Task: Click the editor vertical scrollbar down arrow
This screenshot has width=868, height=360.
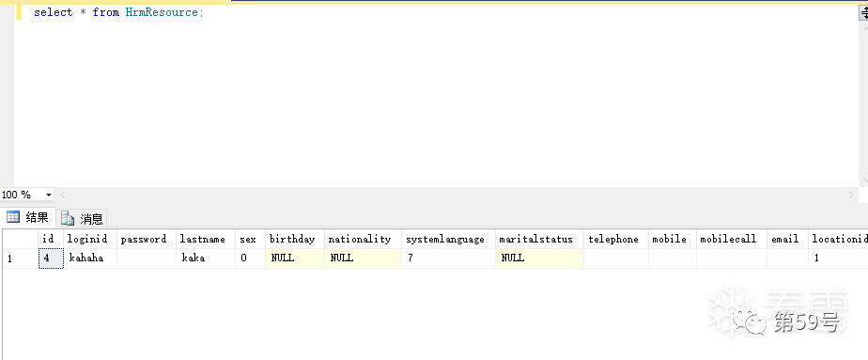Action: coord(863,180)
